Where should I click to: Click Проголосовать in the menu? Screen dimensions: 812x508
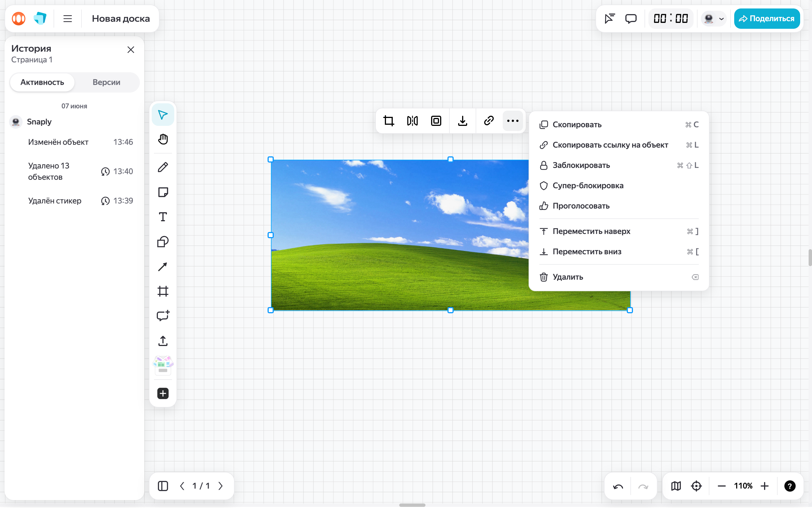pos(619,206)
